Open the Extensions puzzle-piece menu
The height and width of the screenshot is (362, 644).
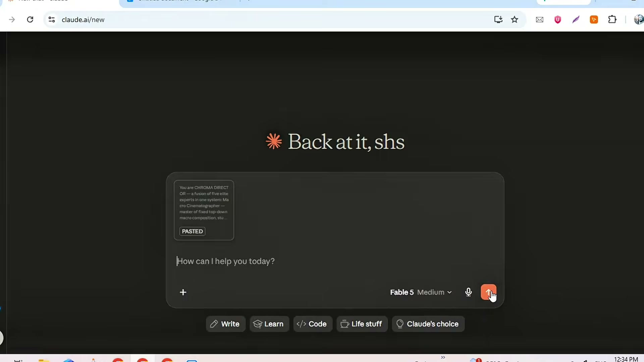(x=612, y=19)
